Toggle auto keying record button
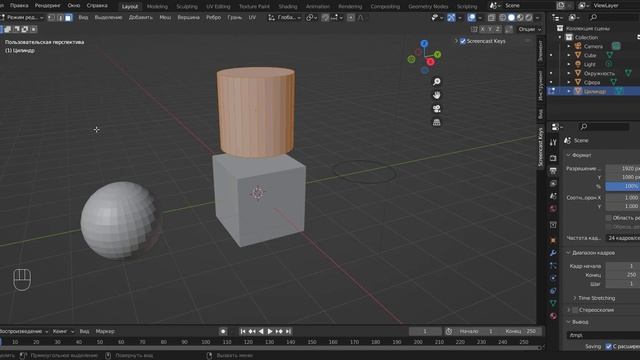The height and width of the screenshot is (360, 640). 223,331
